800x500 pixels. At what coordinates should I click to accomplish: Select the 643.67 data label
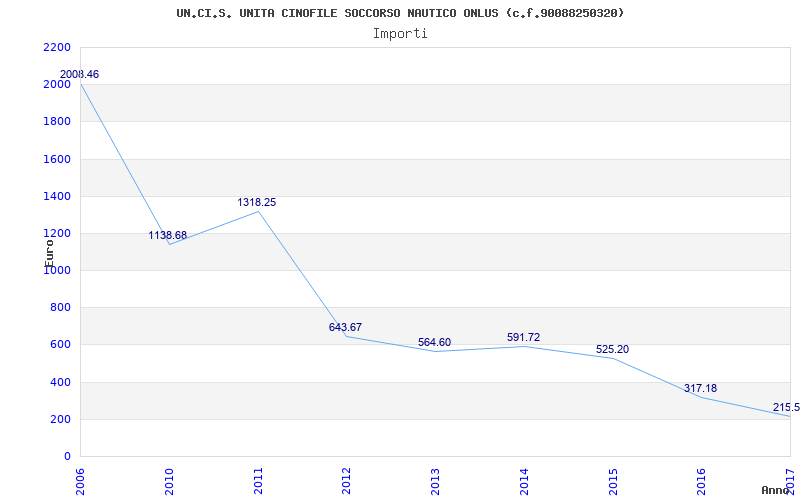[x=345, y=328]
